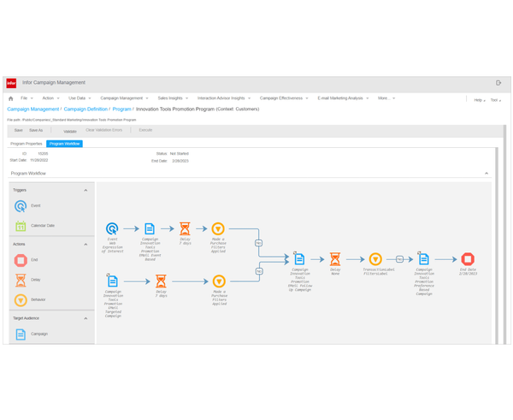This screenshot has width=513, height=420.
Task: Click the Validate button
Action: tap(70, 132)
